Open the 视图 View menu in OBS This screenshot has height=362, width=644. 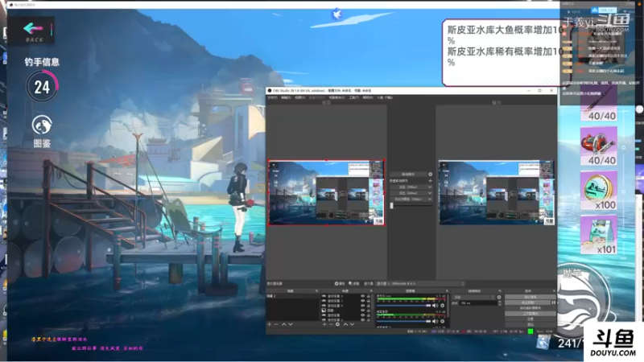click(300, 97)
